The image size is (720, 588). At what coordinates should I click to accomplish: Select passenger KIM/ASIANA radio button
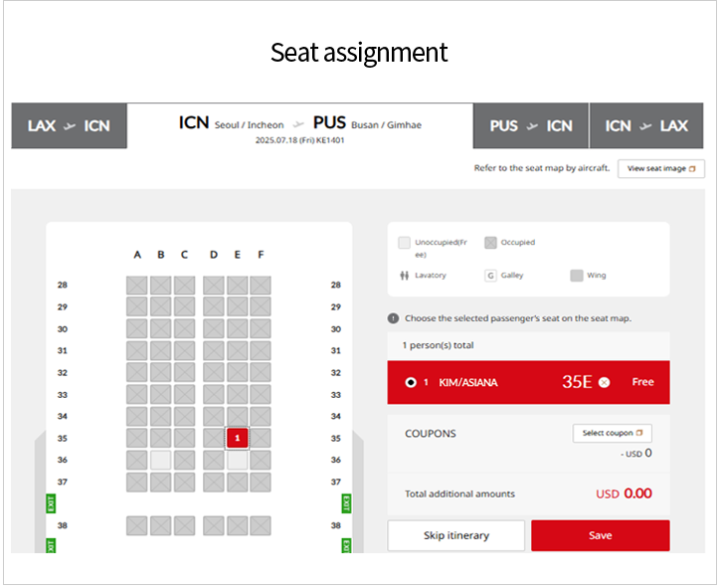click(411, 382)
